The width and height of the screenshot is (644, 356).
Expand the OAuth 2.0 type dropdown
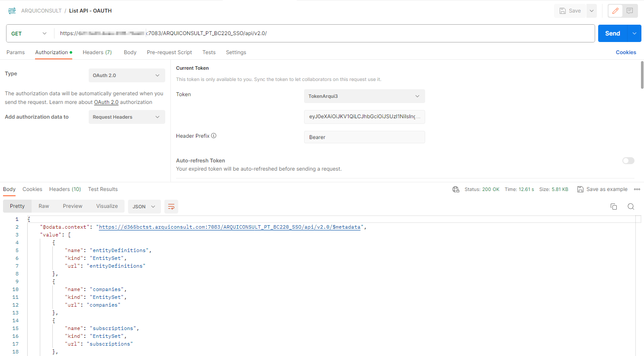coord(126,75)
